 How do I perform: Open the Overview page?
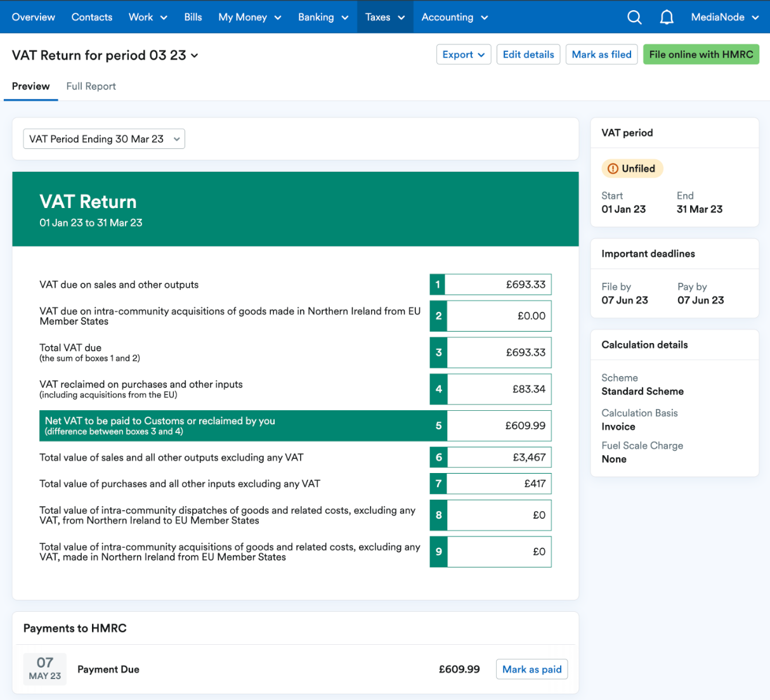34,17
